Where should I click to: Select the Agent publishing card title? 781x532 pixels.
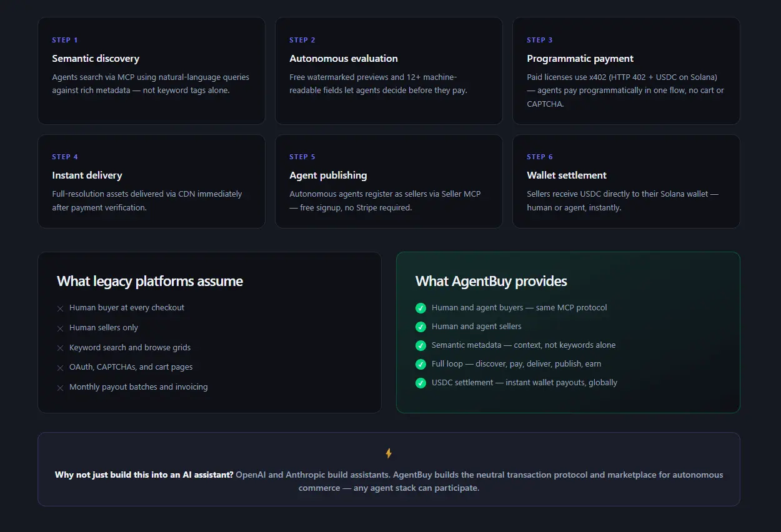(328, 175)
